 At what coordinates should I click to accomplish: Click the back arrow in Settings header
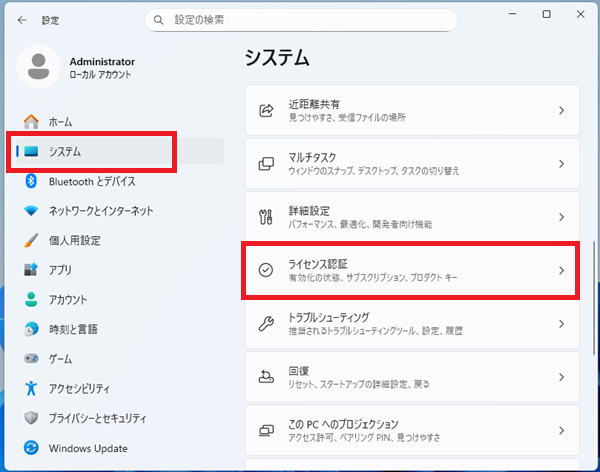click(22, 20)
